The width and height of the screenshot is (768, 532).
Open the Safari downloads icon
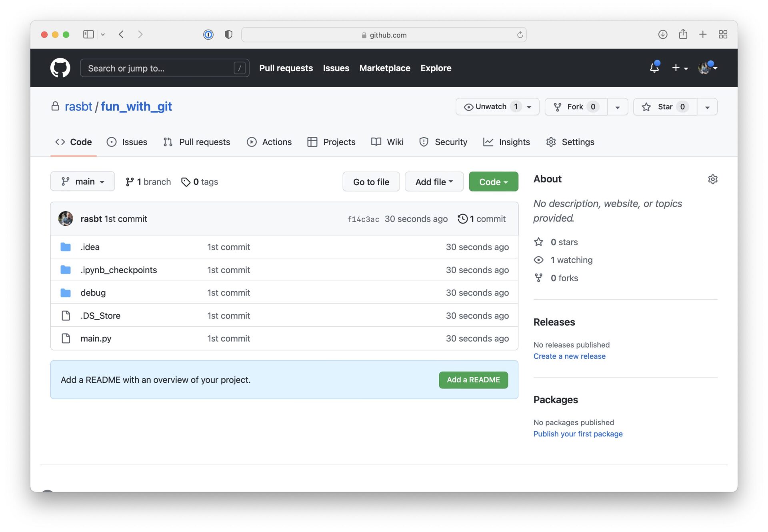(x=663, y=34)
